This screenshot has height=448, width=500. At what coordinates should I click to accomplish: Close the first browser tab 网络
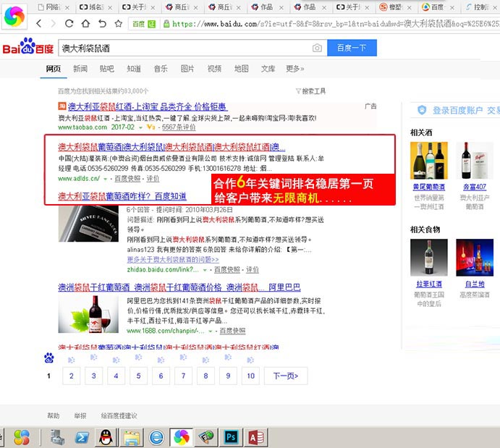pos(67,8)
